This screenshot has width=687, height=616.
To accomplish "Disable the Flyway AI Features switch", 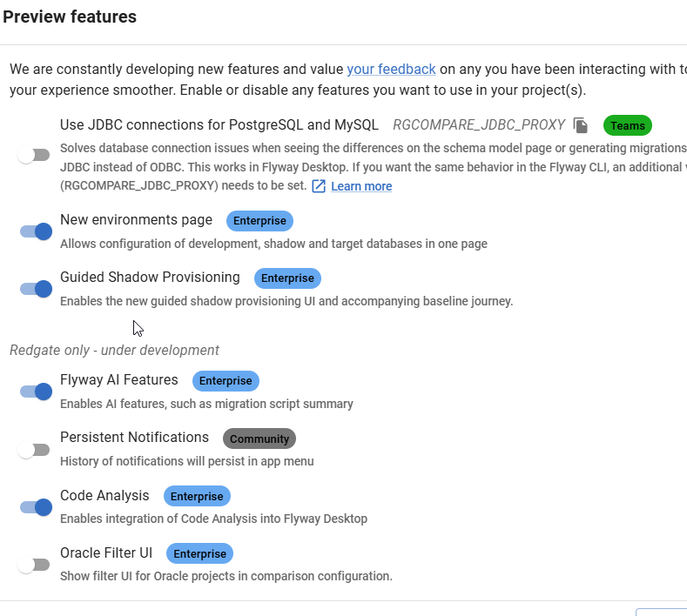I will pyautogui.click(x=36, y=392).
